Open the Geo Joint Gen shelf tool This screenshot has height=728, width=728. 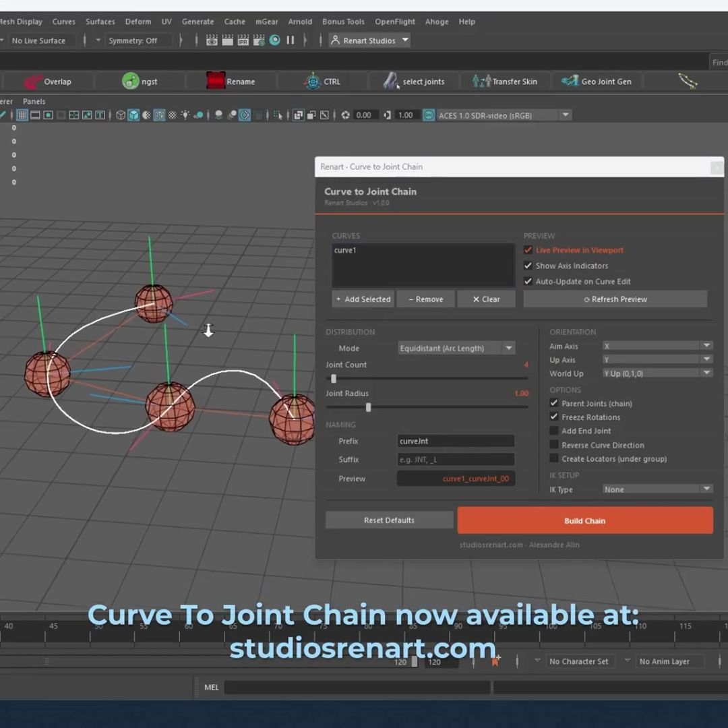(596, 82)
